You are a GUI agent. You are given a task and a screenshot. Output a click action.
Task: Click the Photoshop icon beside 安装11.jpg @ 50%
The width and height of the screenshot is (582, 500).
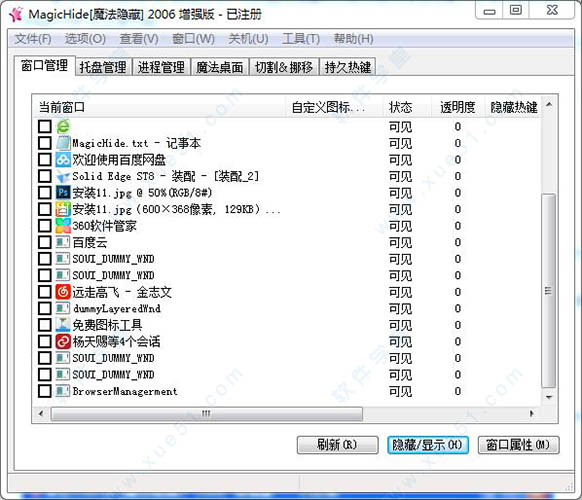[63, 193]
